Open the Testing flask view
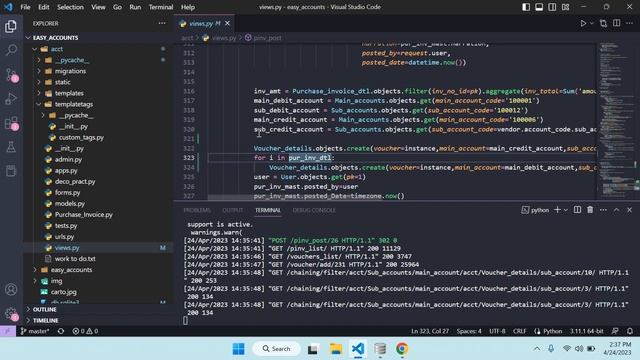 tap(11, 147)
